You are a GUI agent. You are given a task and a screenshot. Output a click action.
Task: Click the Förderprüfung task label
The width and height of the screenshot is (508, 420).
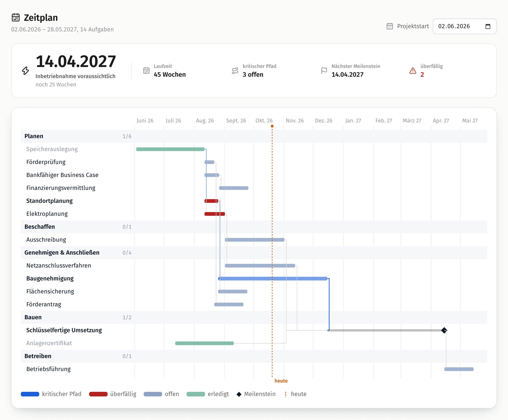(46, 162)
